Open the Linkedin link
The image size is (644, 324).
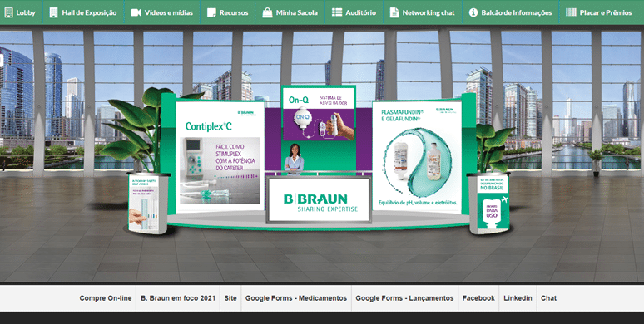point(518,298)
